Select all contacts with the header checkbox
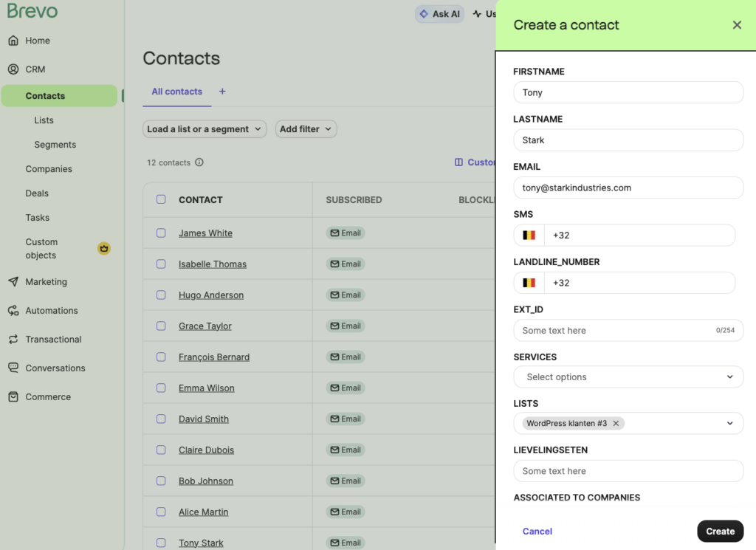 click(161, 199)
